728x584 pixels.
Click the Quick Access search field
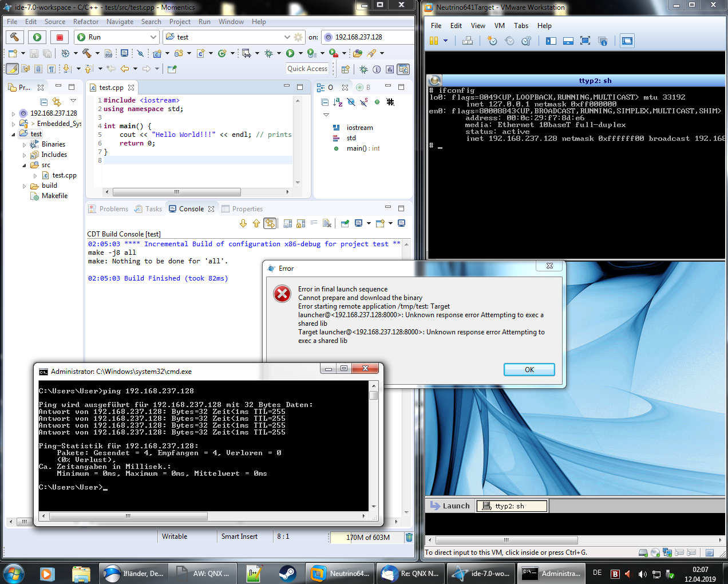[307, 69]
